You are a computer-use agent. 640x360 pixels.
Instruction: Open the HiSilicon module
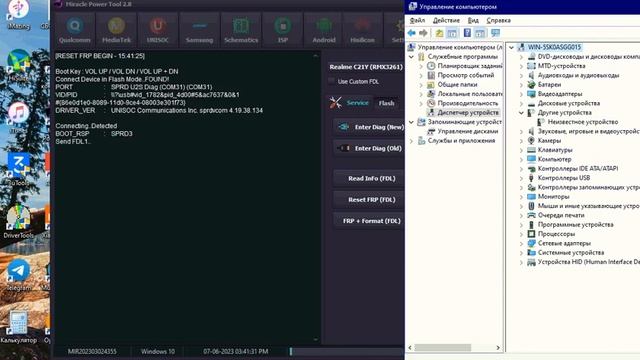pos(362,30)
